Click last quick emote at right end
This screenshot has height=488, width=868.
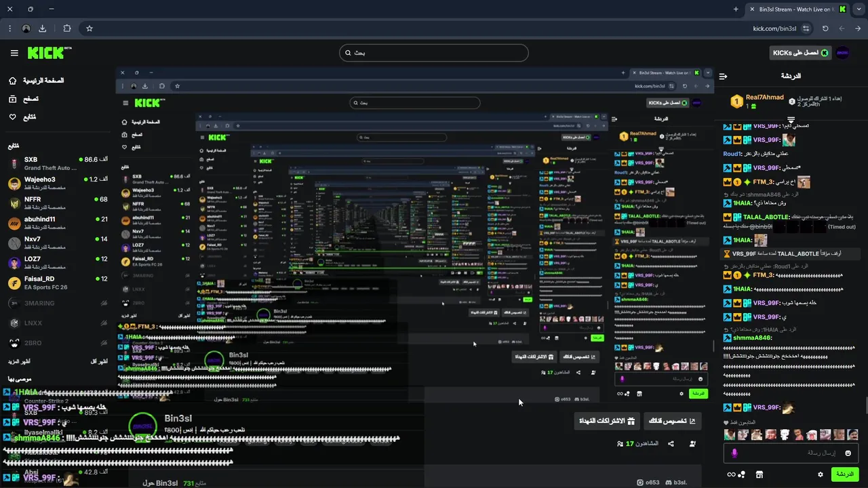point(852,434)
